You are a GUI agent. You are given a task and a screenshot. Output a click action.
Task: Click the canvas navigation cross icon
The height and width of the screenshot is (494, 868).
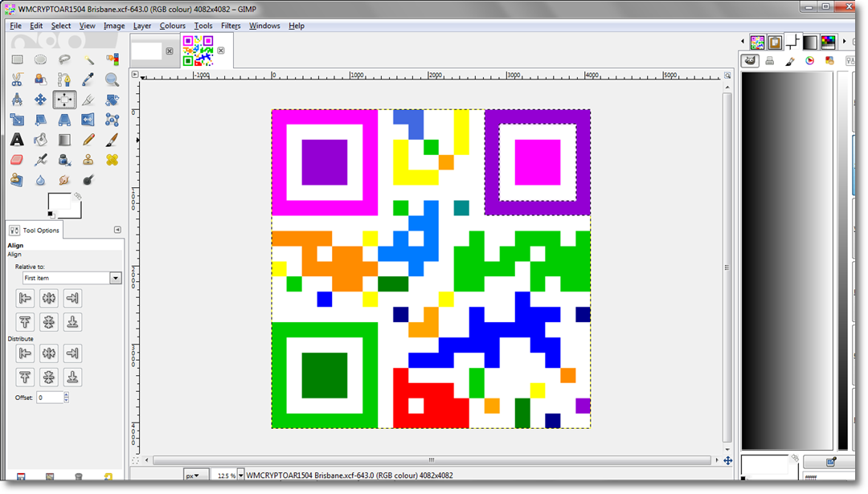[x=728, y=460]
